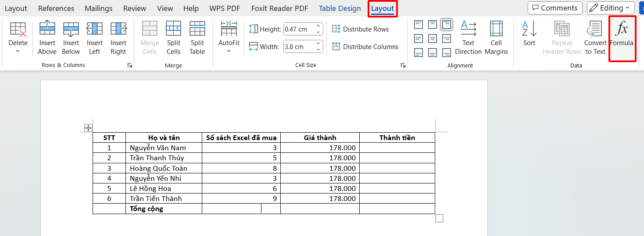Select Align Top Right alignment
The image size is (644, 236).
(x=447, y=25)
